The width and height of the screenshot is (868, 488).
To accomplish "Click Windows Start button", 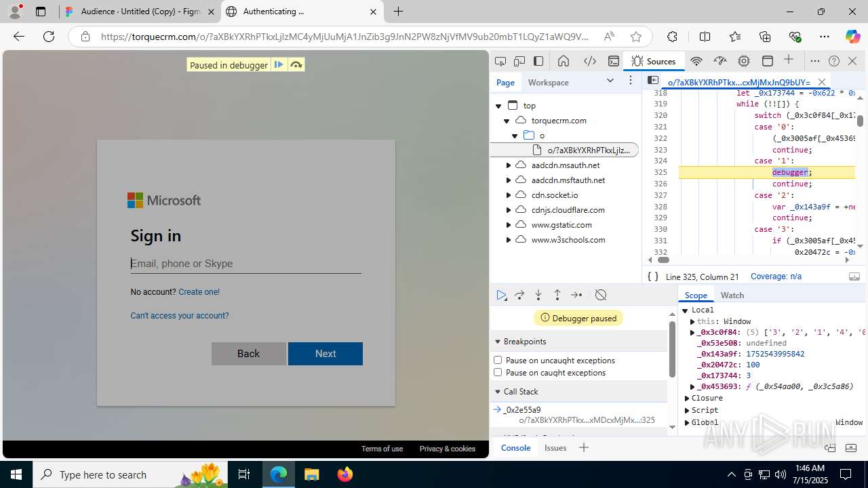I will point(16,474).
